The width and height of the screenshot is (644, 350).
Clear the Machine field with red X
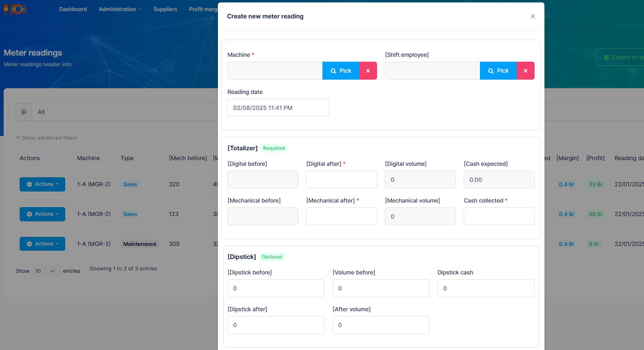pos(368,71)
